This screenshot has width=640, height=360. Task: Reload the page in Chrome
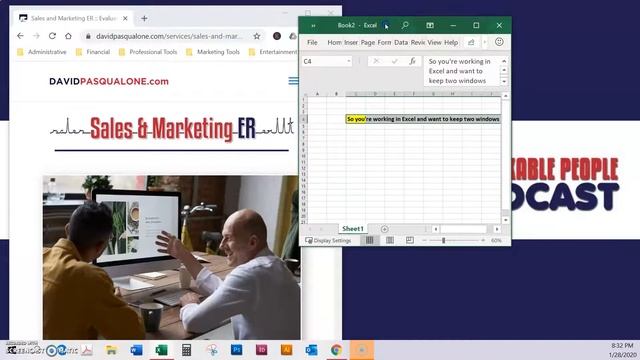click(52, 36)
